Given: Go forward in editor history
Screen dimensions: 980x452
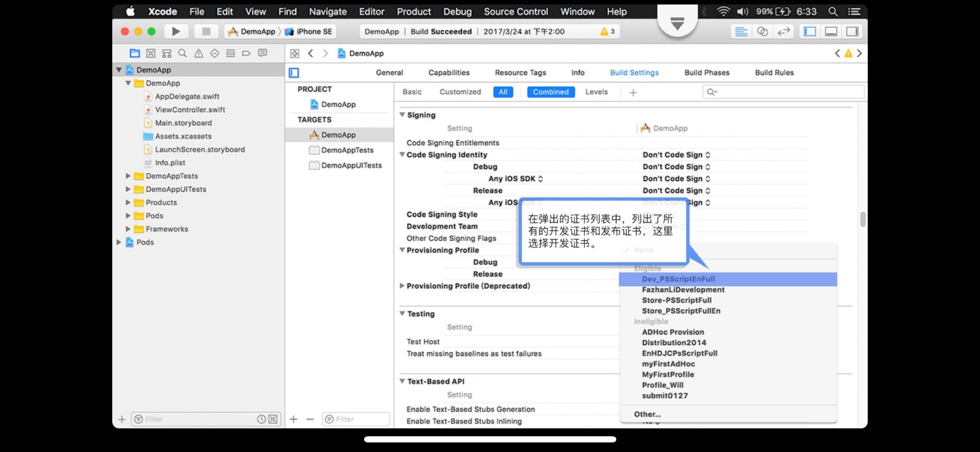Looking at the screenshot, I should (326, 53).
